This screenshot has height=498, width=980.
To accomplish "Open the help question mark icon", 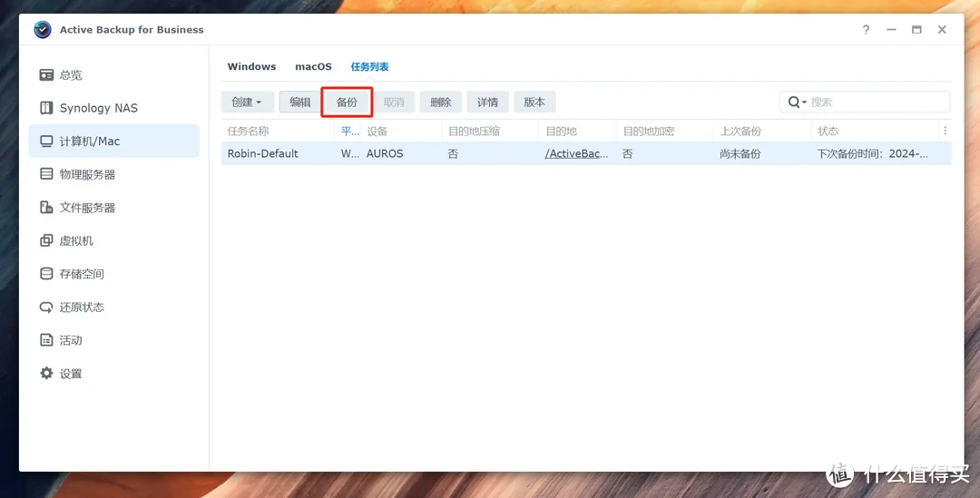I will [x=866, y=29].
